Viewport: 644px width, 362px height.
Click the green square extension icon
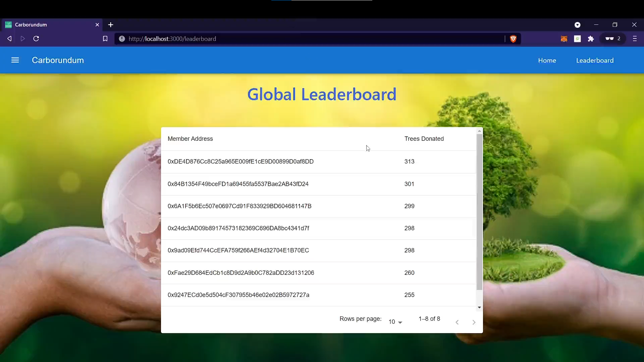pyautogui.click(x=577, y=39)
